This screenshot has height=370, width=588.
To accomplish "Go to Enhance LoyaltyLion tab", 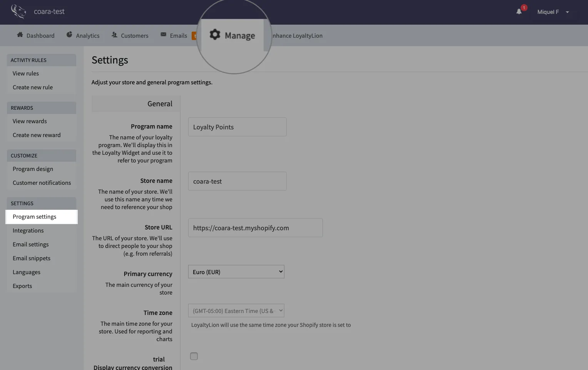I will 297,36.
